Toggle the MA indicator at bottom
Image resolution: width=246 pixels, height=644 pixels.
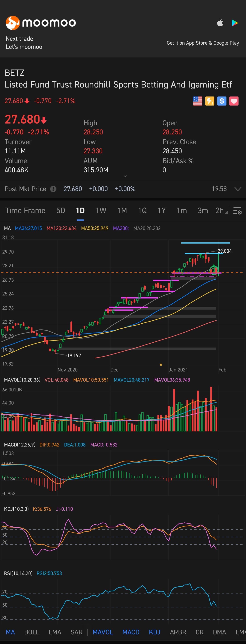click(10, 632)
